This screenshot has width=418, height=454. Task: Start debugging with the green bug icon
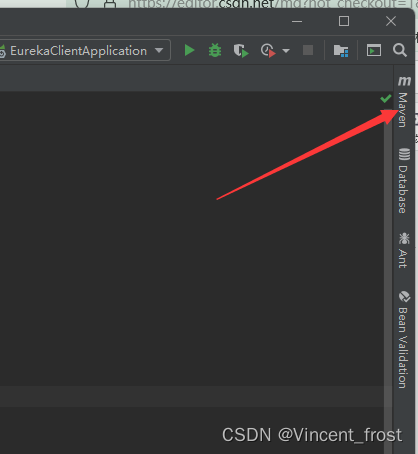215,50
